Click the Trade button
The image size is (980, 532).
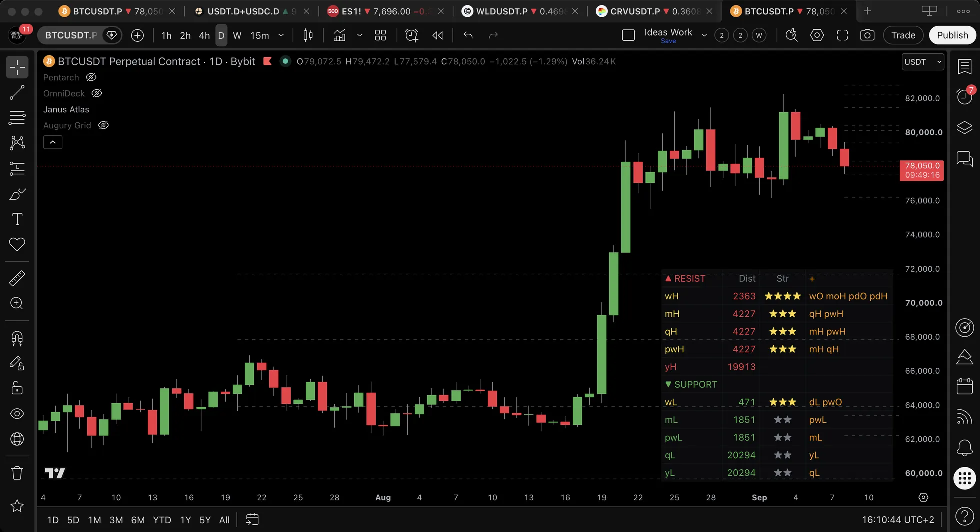903,35
